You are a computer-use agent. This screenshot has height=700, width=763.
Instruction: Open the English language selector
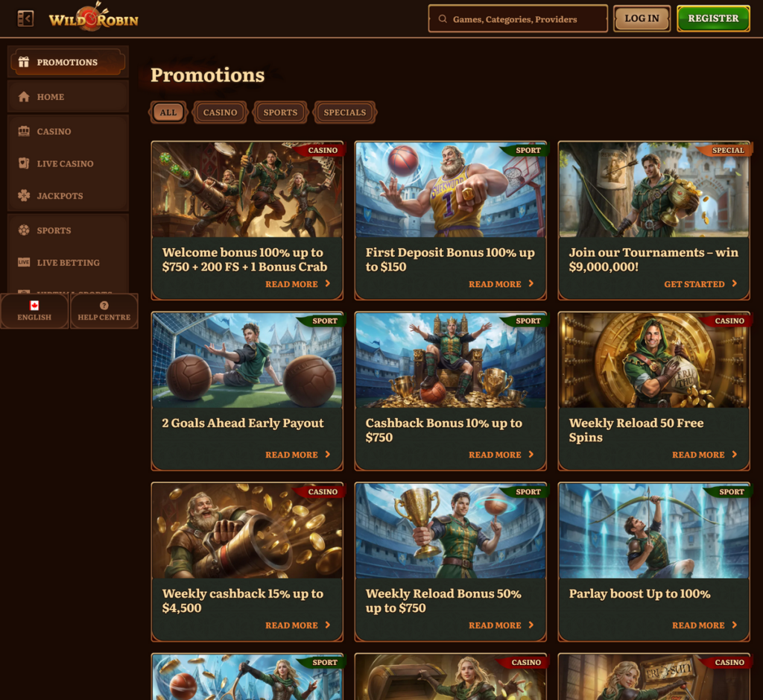(34, 311)
